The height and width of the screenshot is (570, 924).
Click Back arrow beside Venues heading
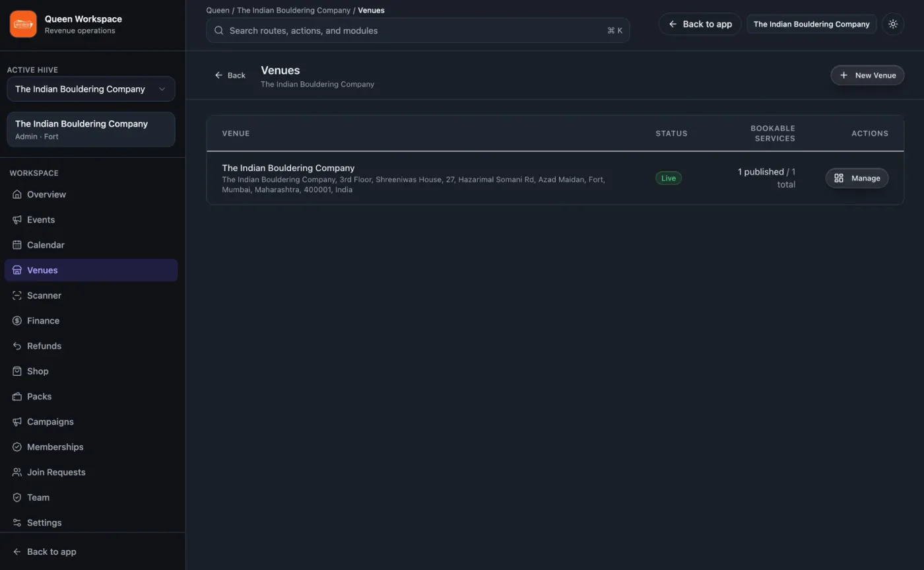click(230, 75)
